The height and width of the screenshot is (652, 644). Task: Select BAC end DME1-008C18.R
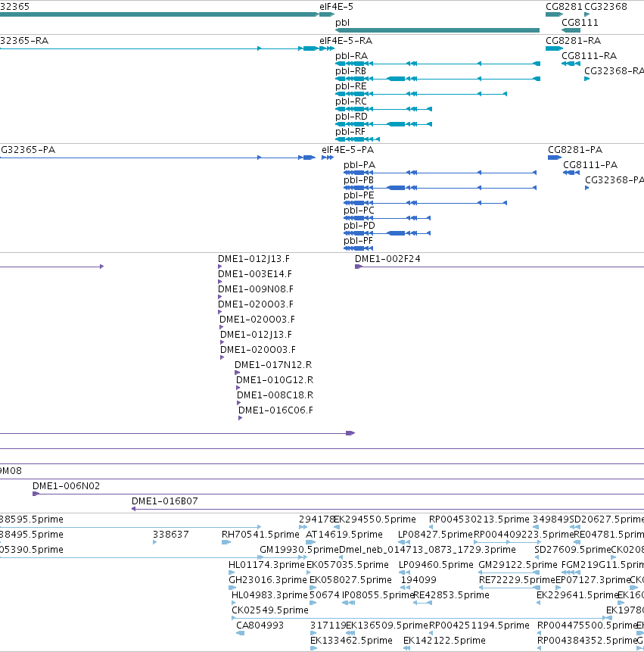(275, 395)
